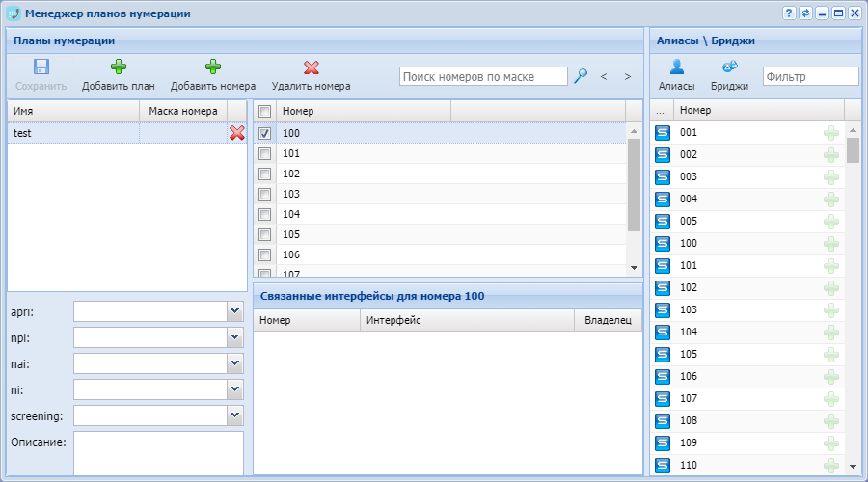This screenshot has width=868, height=482.
Task: Click the Сохранить save icon
Action: [41, 67]
